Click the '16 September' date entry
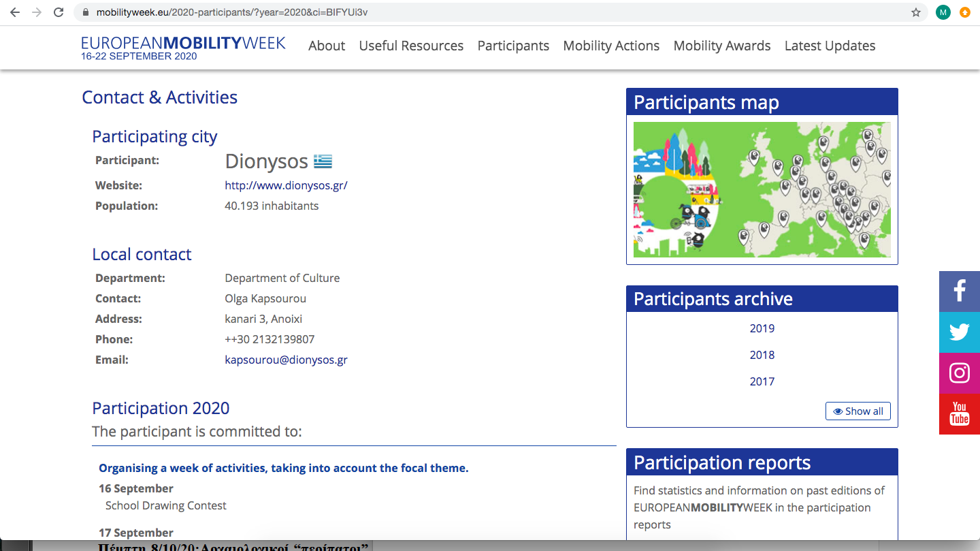The image size is (980, 551). point(136,488)
